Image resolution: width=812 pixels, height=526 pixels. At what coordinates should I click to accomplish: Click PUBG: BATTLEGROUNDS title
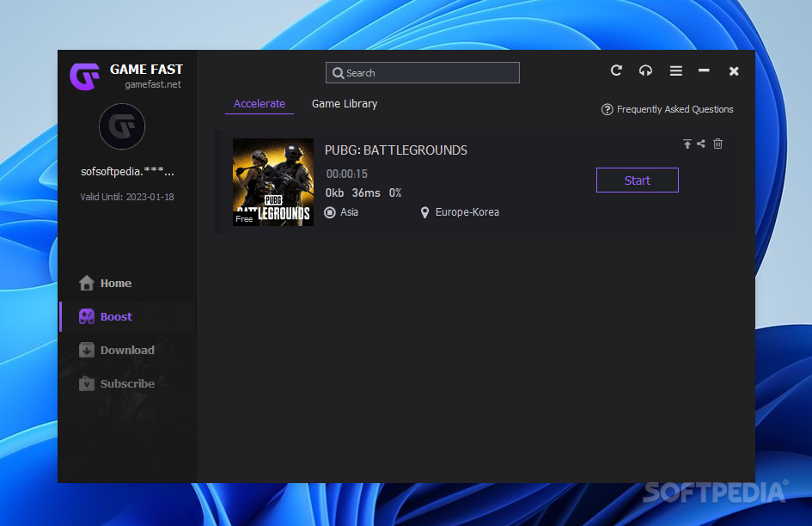pos(395,150)
